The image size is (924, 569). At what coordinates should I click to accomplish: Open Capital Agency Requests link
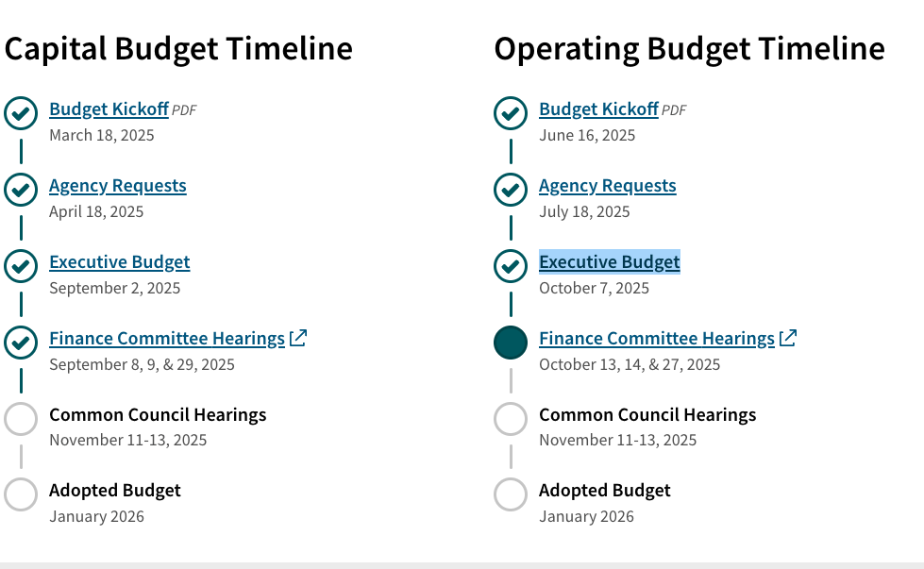(x=117, y=186)
